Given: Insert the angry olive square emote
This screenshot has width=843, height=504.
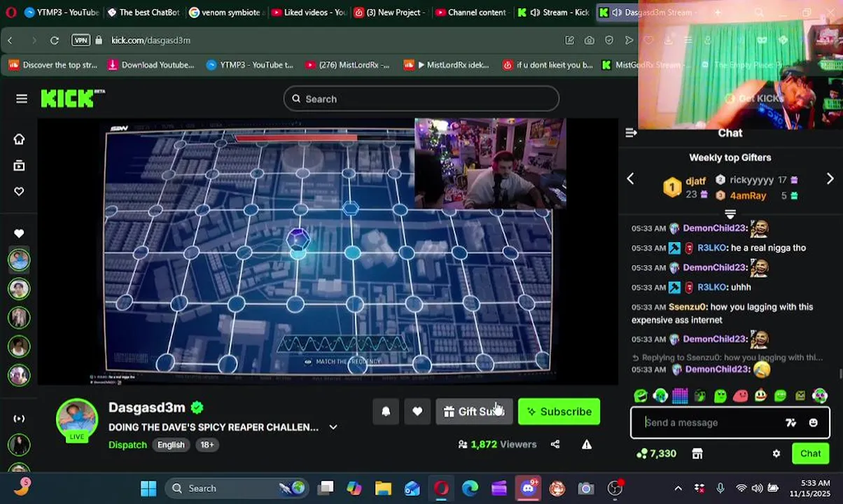Looking at the screenshot, I should (x=800, y=396).
